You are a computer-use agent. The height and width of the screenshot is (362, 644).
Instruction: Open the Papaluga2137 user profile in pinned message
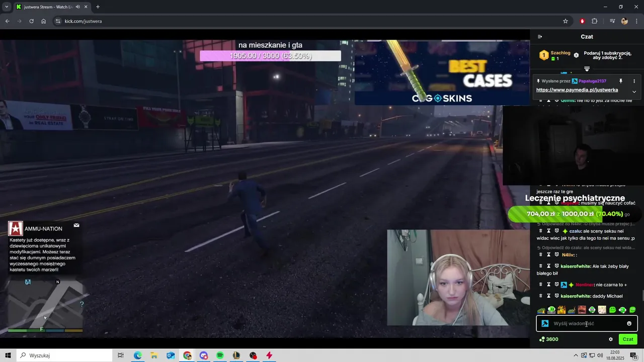pos(592,81)
